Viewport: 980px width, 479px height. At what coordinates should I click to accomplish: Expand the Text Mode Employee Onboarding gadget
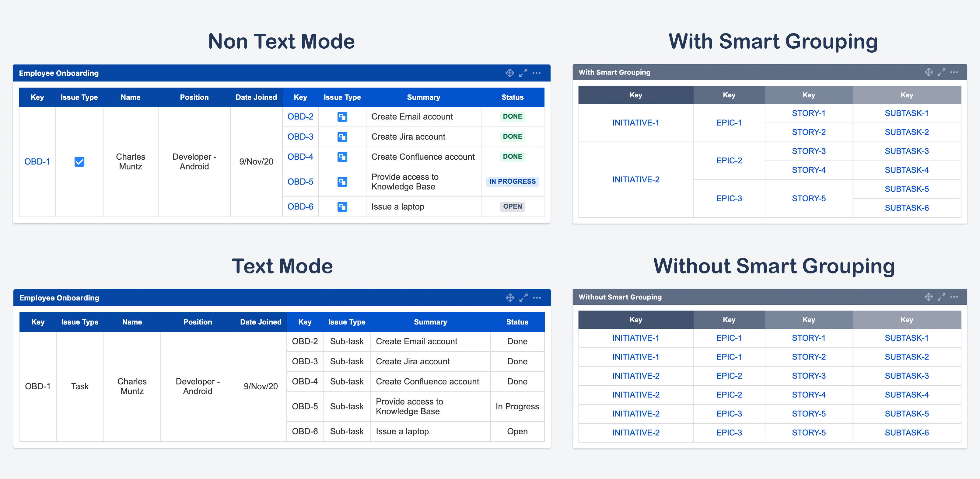tap(523, 298)
